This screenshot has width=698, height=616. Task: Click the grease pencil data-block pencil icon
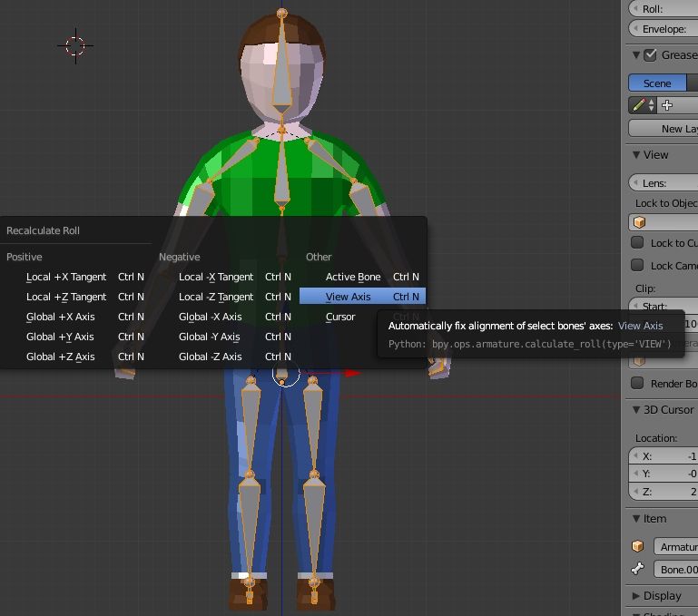coord(639,105)
